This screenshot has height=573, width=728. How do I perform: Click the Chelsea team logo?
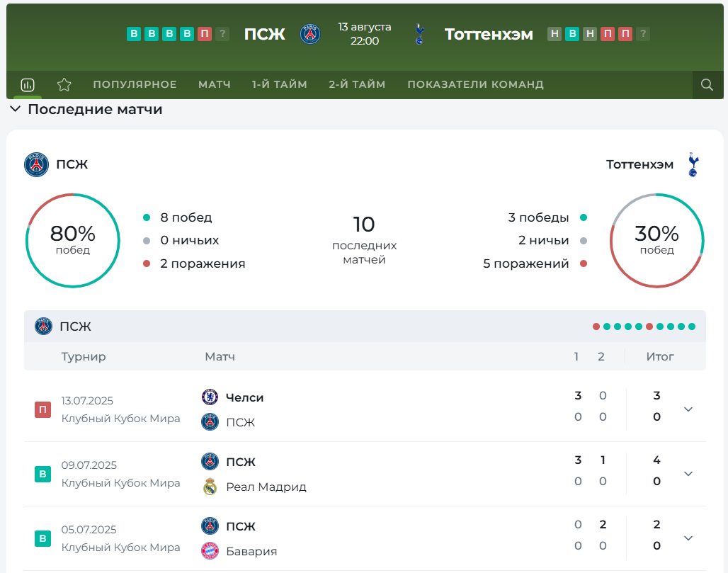pyautogui.click(x=210, y=397)
